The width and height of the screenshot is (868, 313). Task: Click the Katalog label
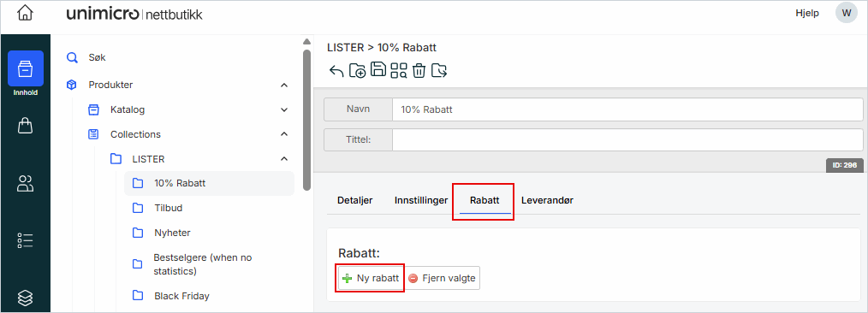[128, 109]
